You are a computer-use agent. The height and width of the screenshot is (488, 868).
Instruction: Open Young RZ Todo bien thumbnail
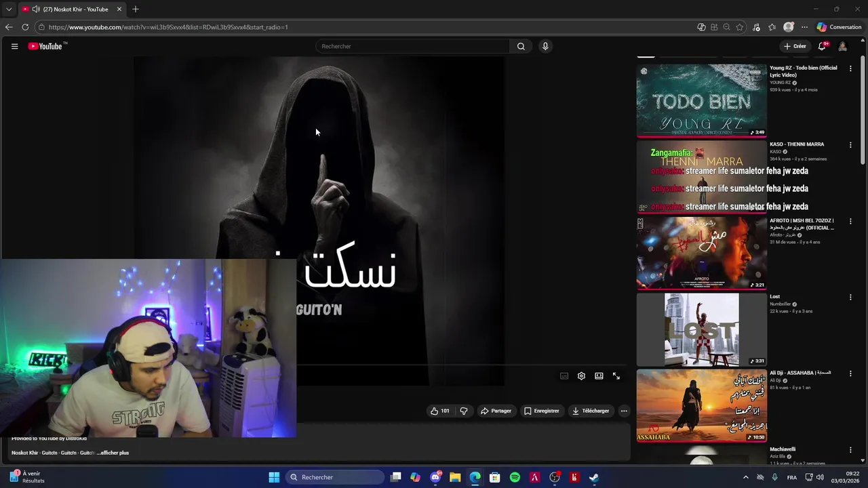(x=702, y=100)
